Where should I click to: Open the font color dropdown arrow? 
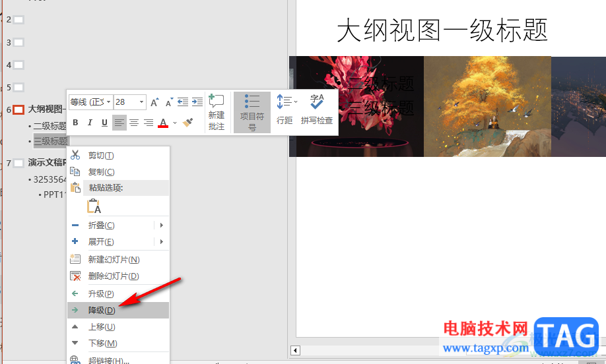(x=175, y=123)
